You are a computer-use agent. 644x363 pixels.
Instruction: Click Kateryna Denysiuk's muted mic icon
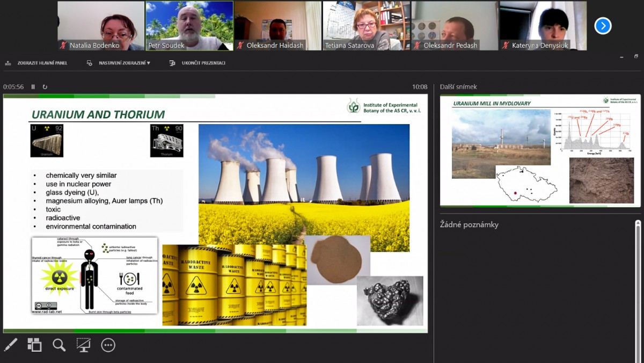506,46
